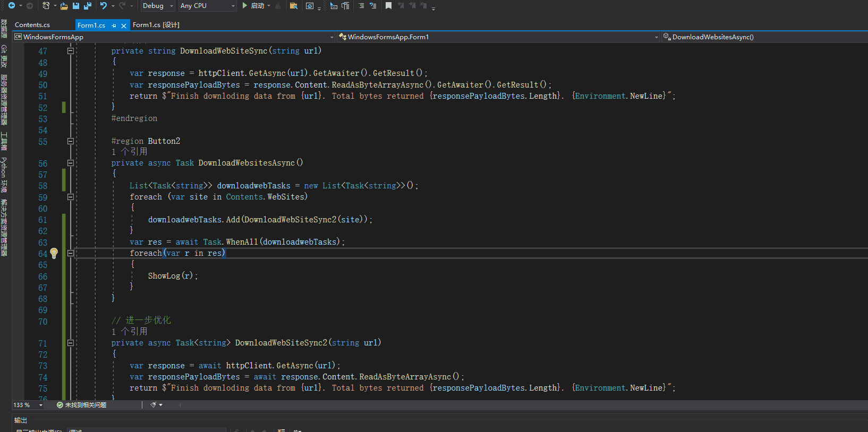This screenshot has height=432, width=868.
Task: Click the Open File folder icon
Action: point(64,6)
